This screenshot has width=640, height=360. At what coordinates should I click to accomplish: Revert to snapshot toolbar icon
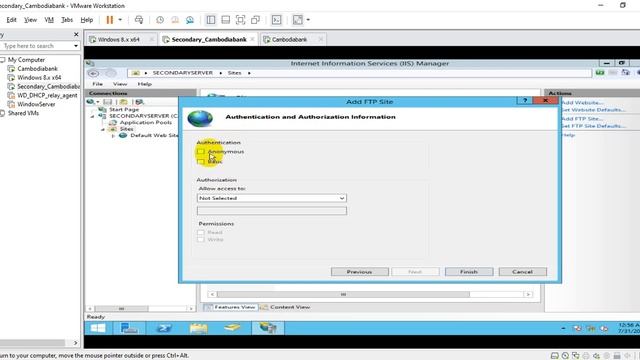(x=175, y=20)
